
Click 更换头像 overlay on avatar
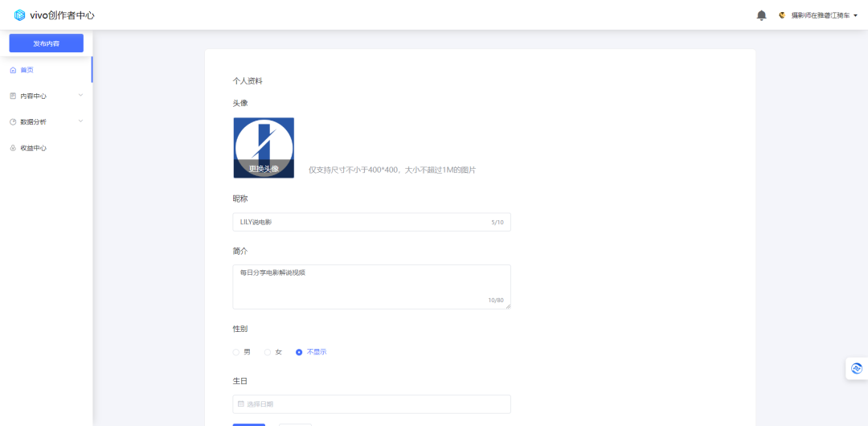pos(264,169)
